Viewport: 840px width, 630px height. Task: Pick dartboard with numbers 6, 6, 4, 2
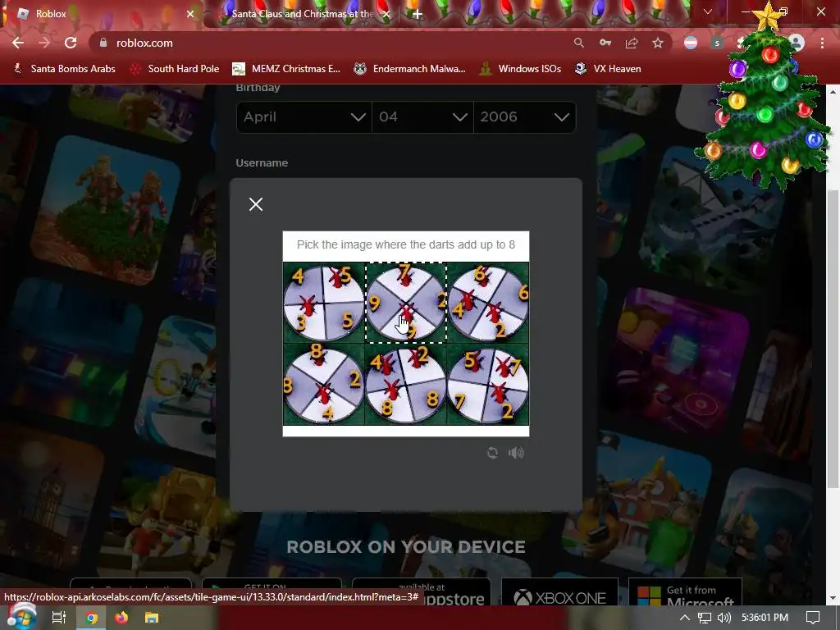click(x=487, y=303)
